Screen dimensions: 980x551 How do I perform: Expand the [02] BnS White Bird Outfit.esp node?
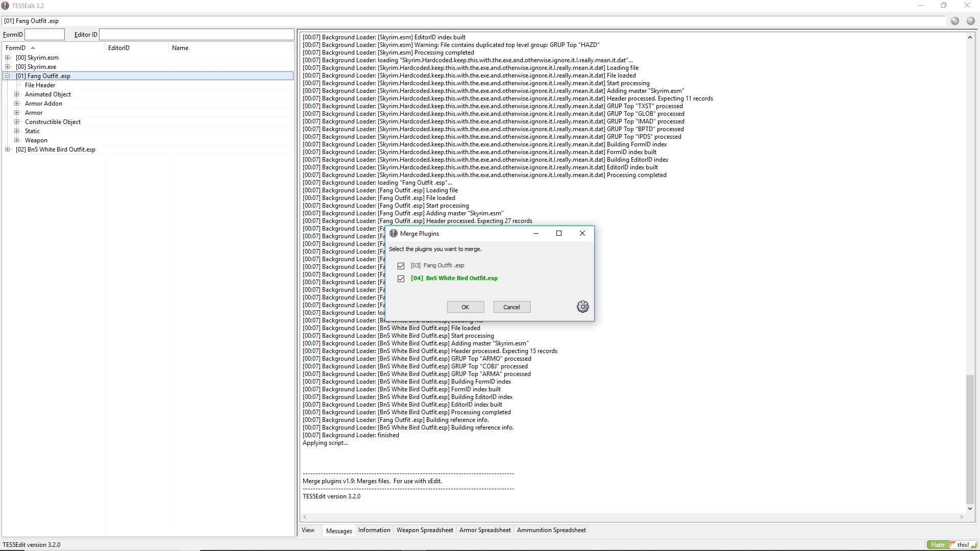point(8,149)
